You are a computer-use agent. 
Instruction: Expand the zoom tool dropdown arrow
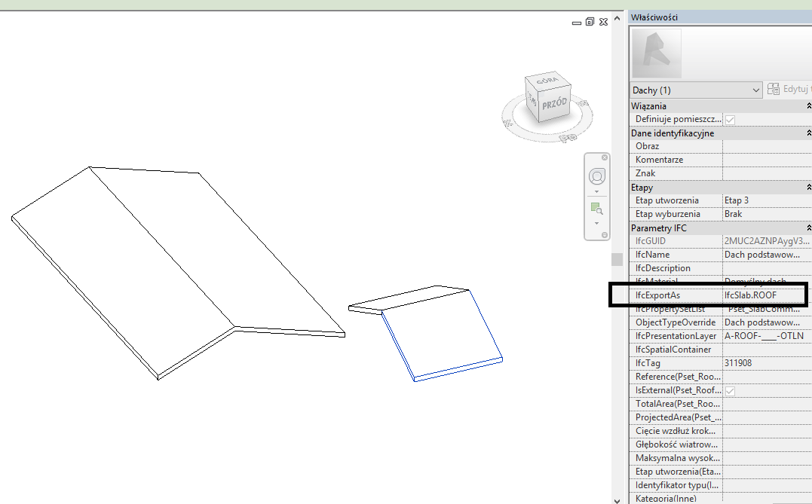point(596,224)
